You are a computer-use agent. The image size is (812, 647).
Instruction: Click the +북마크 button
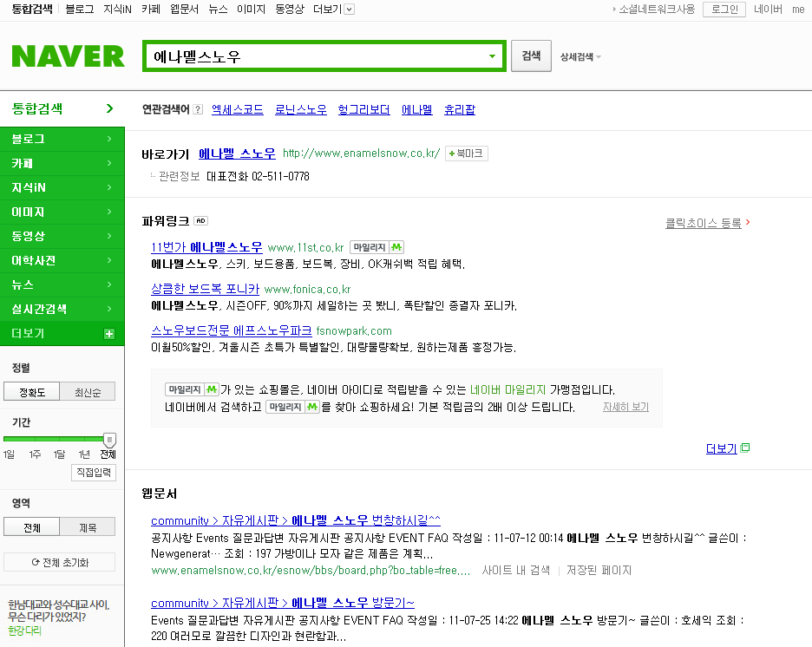pos(466,154)
